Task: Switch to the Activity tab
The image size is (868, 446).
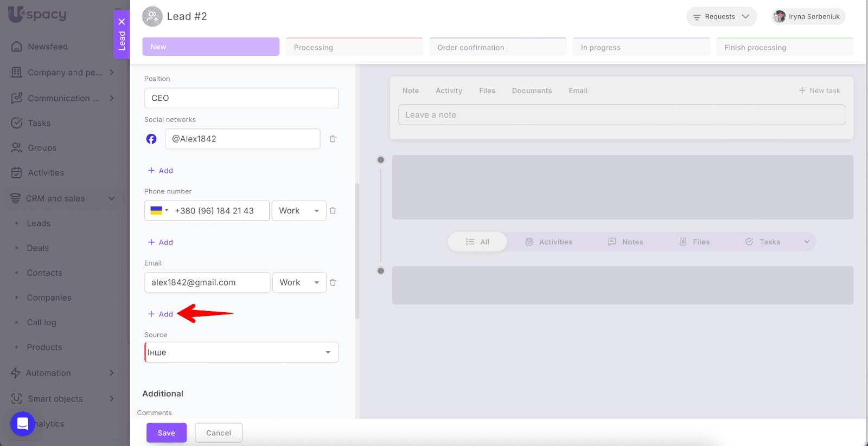Action: click(x=449, y=91)
